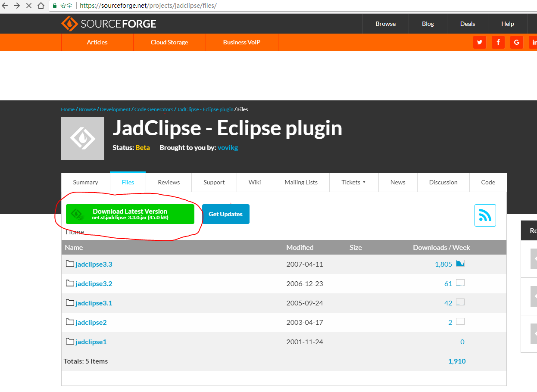The height and width of the screenshot is (392, 537).
Task: Click the Home breadcrumb link
Action: (68, 109)
